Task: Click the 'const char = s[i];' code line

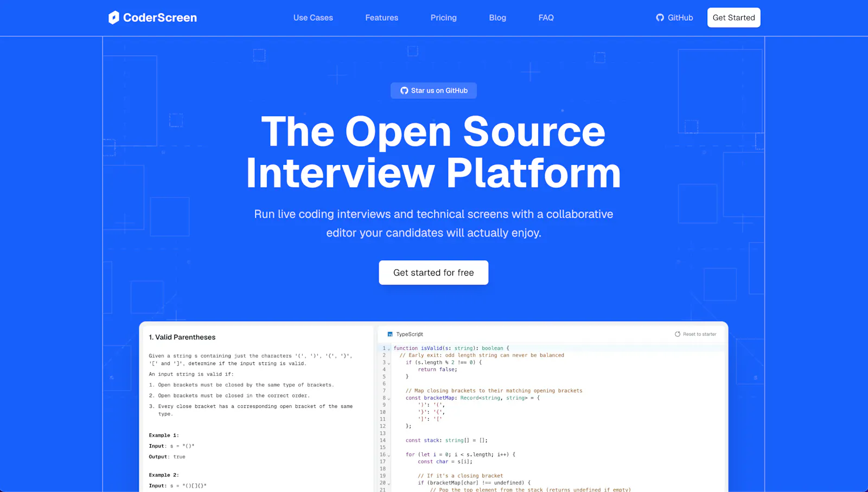Action: [x=445, y=462]
